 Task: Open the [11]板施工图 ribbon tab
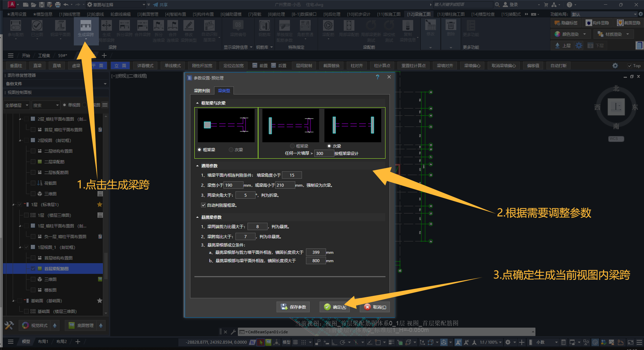388,14
